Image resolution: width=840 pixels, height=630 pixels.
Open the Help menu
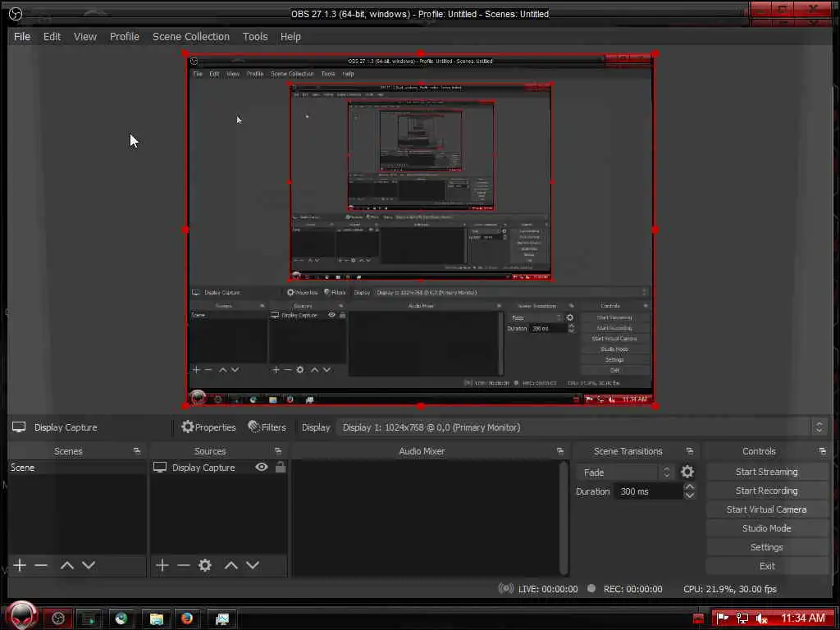click(x=290, y=36)
